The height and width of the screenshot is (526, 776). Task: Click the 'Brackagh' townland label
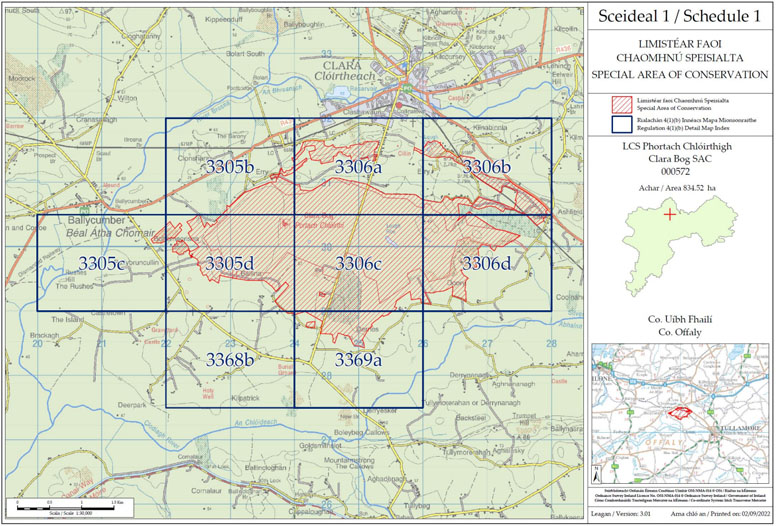(x=45, y=335)
